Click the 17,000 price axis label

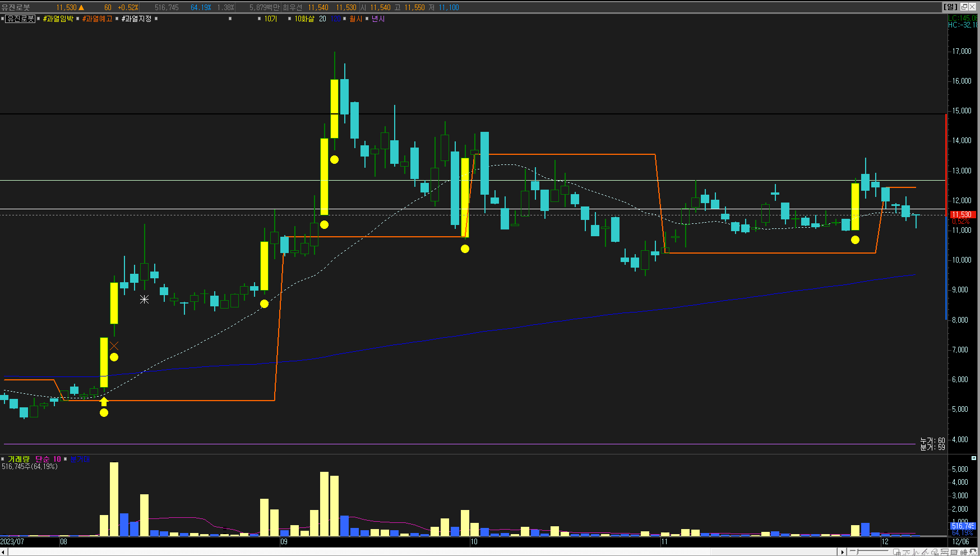pyautogui.click(x=961, y=51)
